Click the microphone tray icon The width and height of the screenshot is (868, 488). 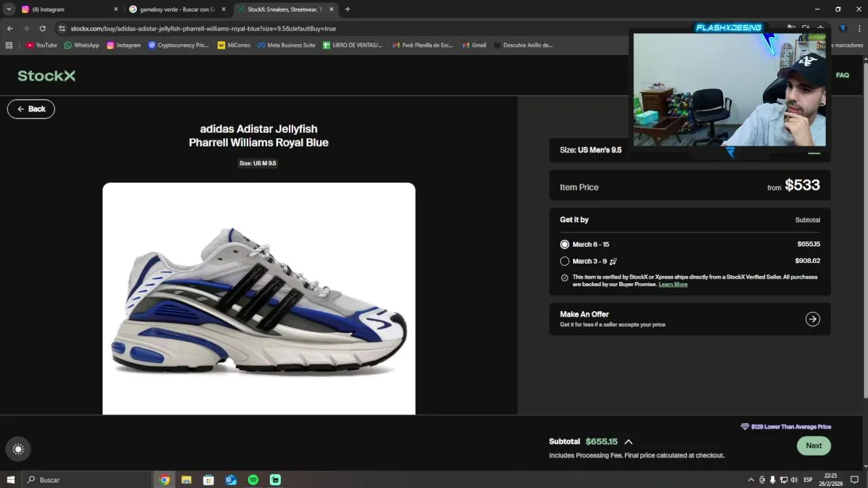772,480
